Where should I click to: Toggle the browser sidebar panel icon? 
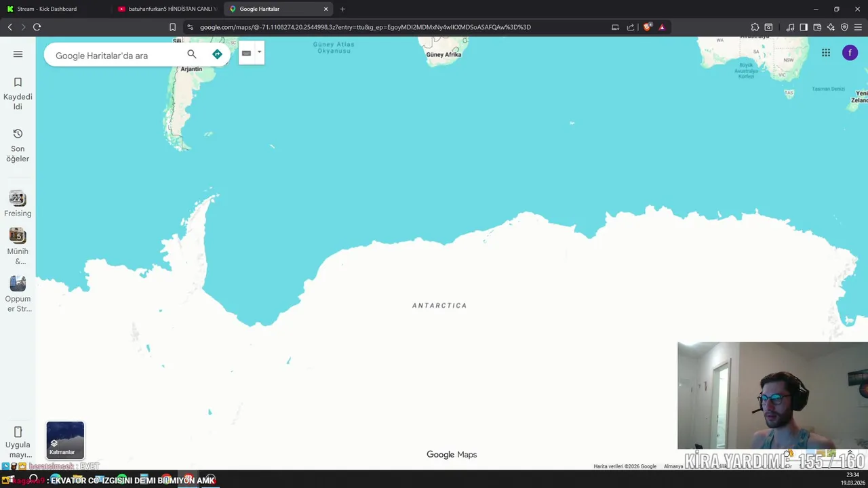[804, 27]
